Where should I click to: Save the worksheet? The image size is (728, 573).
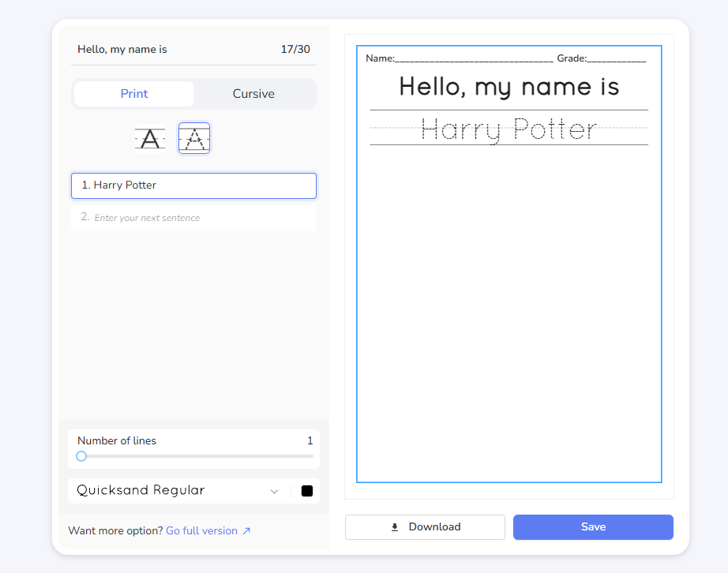[x=593, y=527]
